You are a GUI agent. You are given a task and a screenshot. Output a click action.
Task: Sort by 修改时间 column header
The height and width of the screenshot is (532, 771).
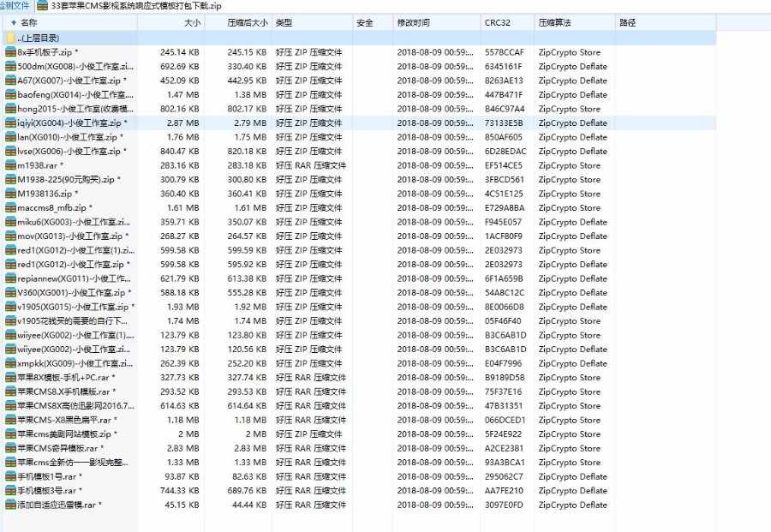pyautogui.click(x=413, y=22)
